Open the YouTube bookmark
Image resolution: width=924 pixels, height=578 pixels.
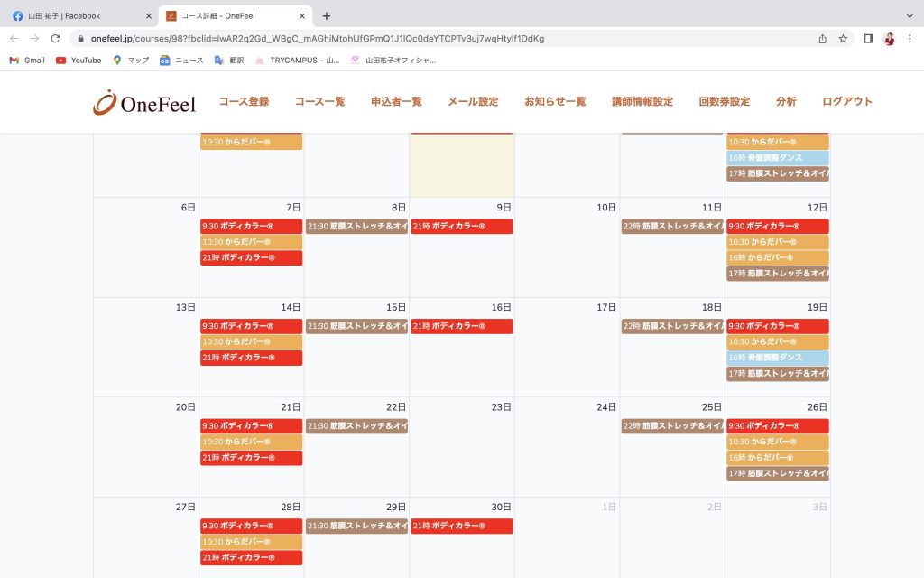[79, 61]
